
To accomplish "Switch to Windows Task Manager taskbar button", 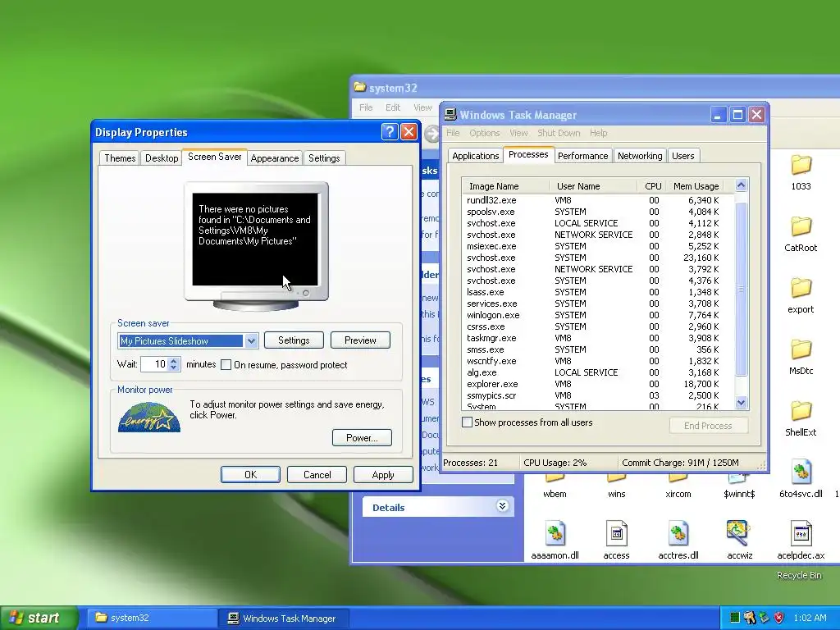I will [x=284, y=618].
